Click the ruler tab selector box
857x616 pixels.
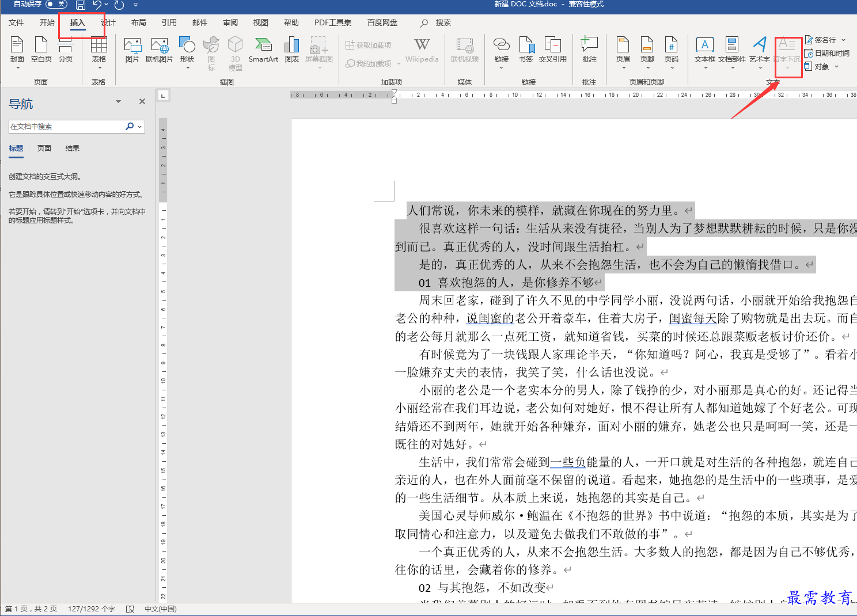tap(163, 95)
